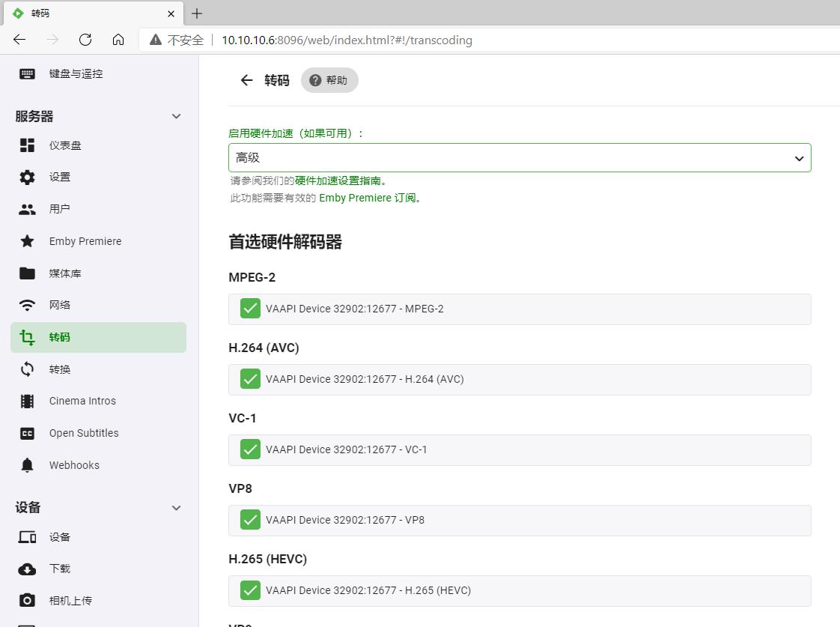Screen dimensions: 840x627
Task: Select the 用户 users icon in the sidebar
Action: (60, 208)
